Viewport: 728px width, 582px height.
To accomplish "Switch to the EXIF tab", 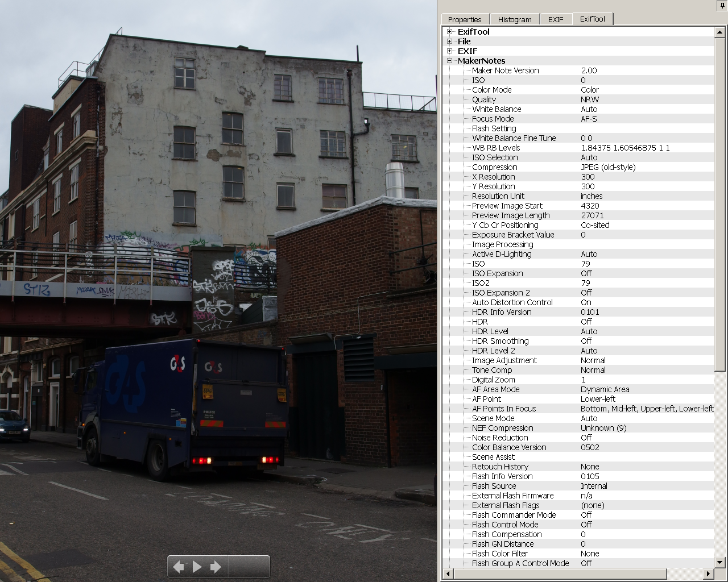I will [x=556, y=19].
